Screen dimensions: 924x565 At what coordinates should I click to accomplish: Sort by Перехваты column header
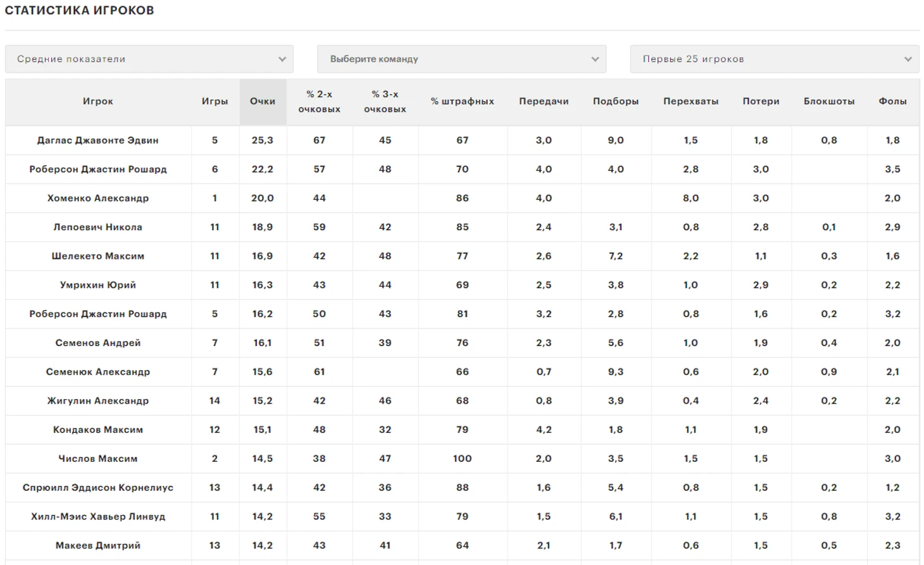point(691,101)
